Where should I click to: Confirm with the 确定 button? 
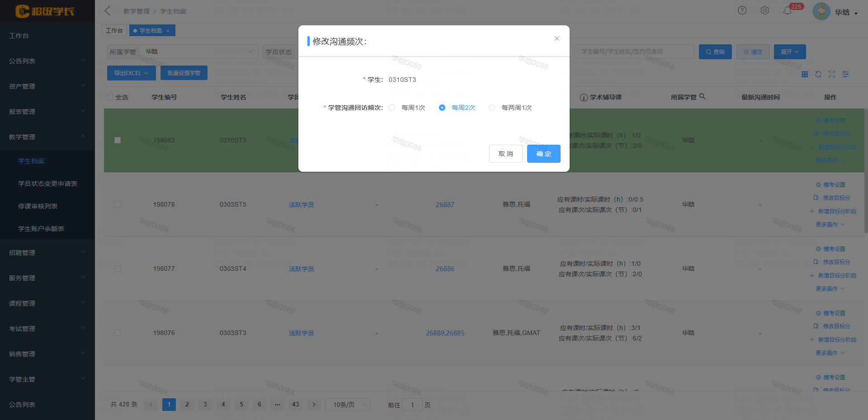coord(543,154)
